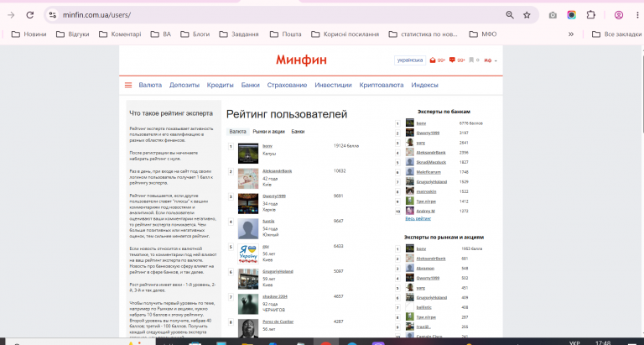Click the Эксперты по банкам heading
644x345 pixels.
[444, 112]
